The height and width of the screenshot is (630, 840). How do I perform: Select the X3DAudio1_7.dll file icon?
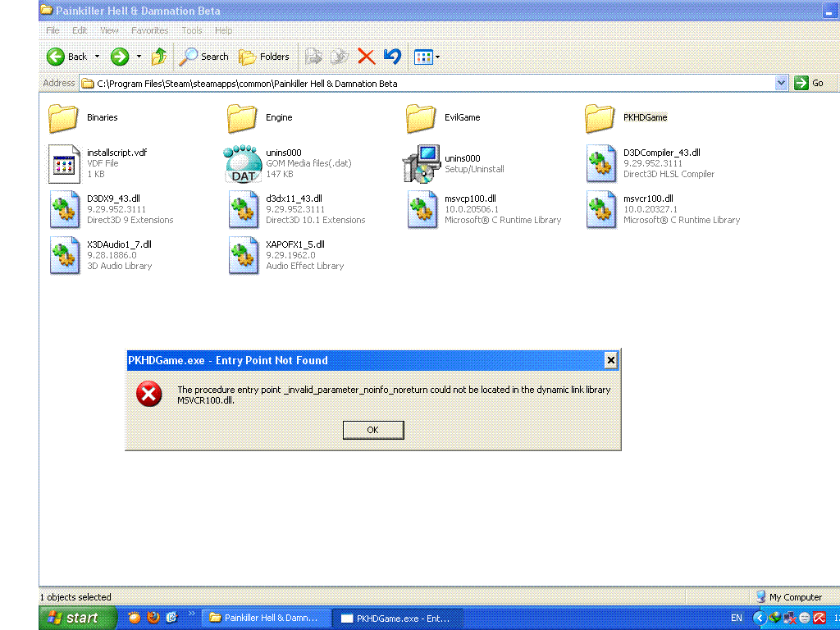(x=65, y=256)
